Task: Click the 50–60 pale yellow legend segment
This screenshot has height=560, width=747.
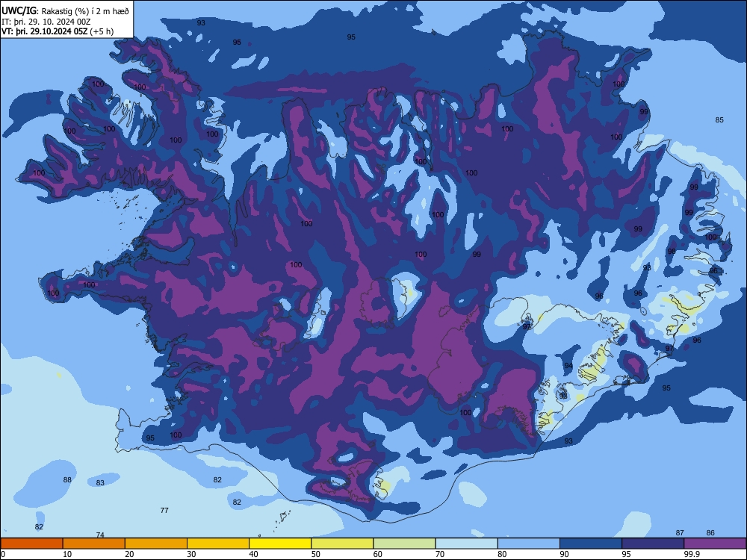Action: tap(343, 544)
